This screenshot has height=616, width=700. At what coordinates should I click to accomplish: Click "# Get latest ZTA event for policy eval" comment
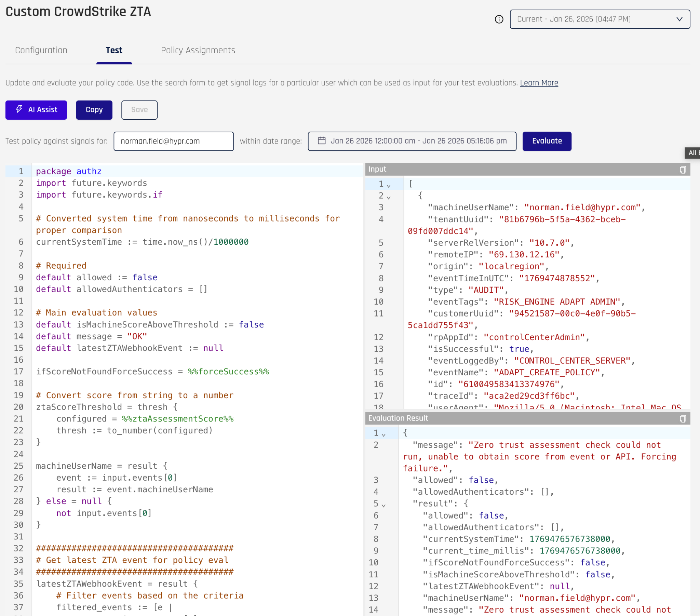pos(132,560)
